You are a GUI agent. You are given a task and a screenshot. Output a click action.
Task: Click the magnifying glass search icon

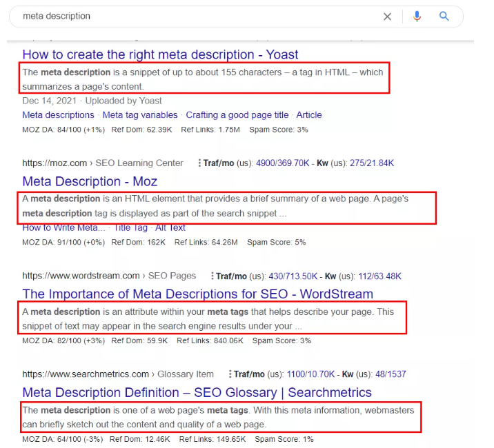point(444,16)
